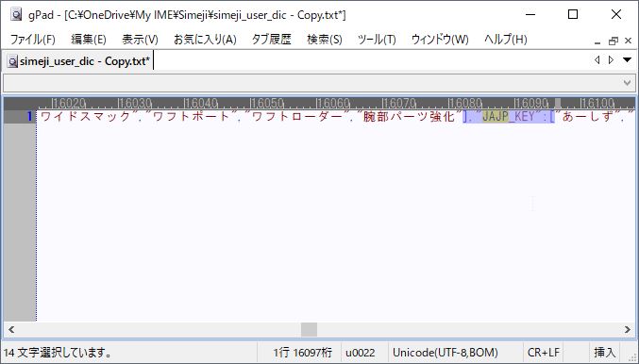Click the text あーしず in editor

pyautogui.click(x=587, y=116)
